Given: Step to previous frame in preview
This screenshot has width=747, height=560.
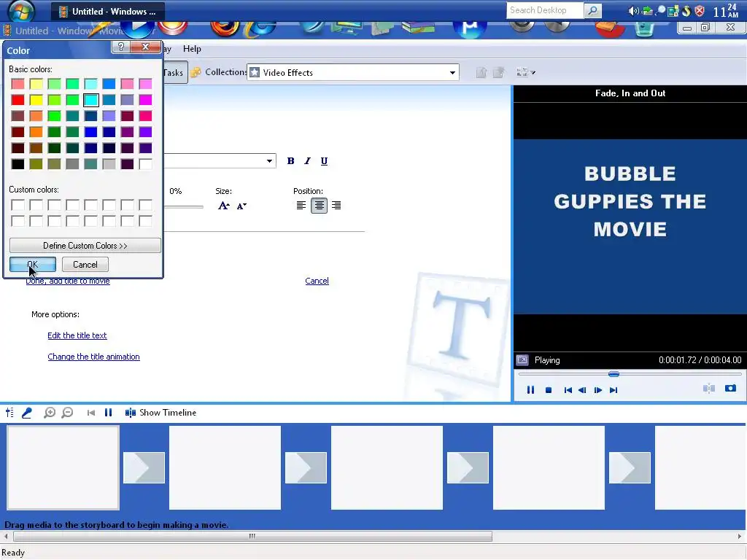Looking at the screenshot, I should click(x=582, y=390).
